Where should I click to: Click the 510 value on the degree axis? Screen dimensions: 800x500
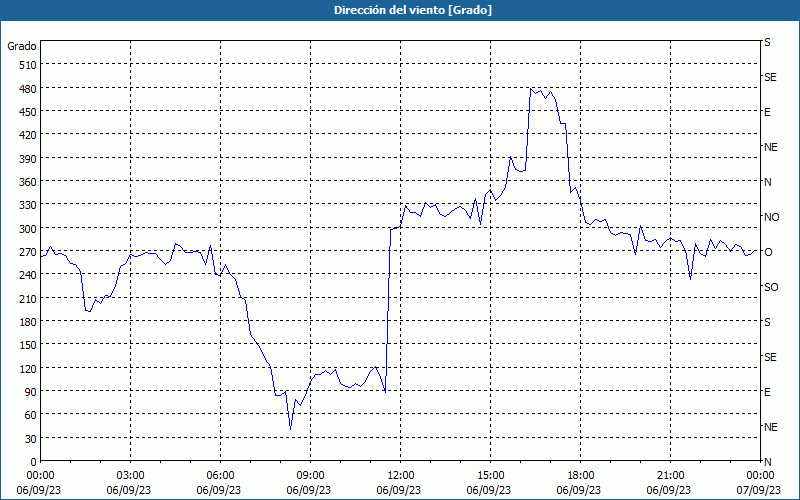coord(29,65)
